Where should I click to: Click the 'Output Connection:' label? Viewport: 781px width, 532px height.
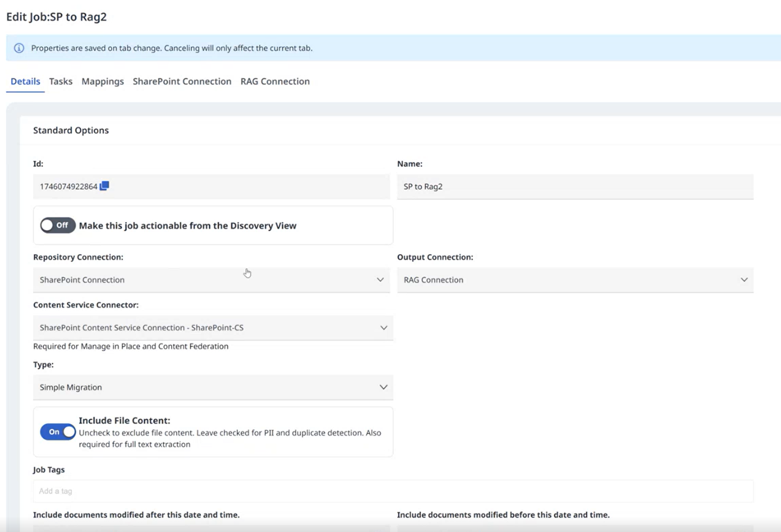(x=435, y=257)
